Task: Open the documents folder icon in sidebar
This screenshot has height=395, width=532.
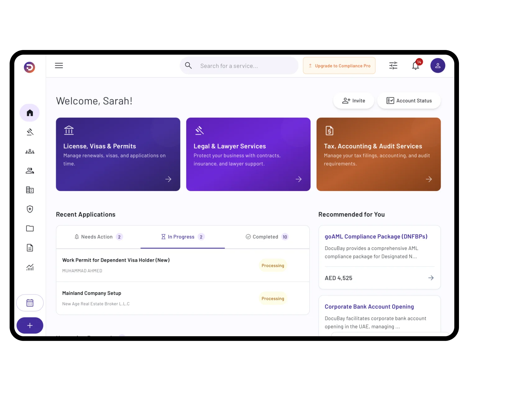Action: (x=30, y=228)
